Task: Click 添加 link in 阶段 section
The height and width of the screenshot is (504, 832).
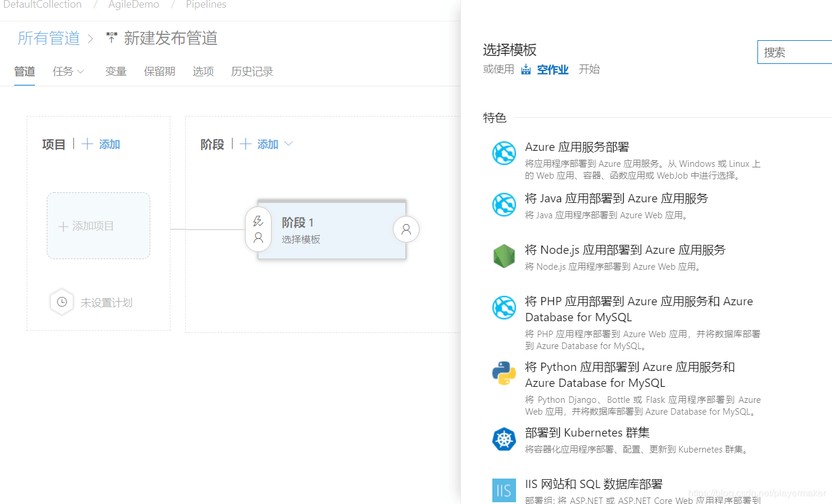Action: click(x=267, y=144)
